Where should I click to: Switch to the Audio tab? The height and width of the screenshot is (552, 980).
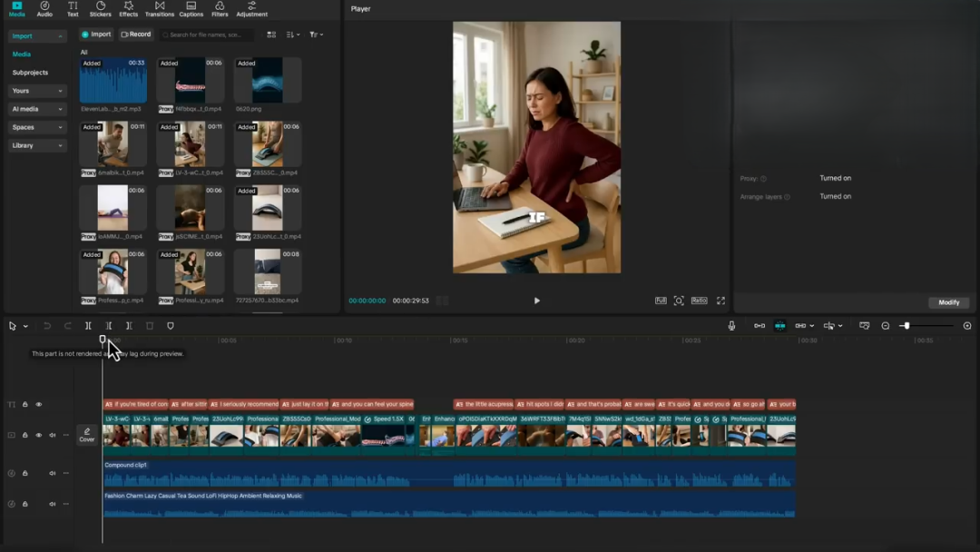coord(44,9)
